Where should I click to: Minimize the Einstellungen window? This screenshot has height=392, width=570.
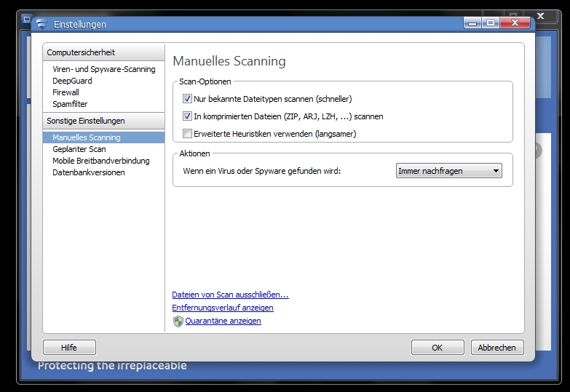[472, 23]
